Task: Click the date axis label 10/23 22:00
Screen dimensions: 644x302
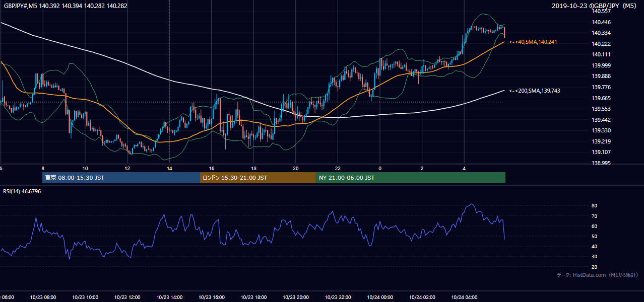Action: pos(338,297)
